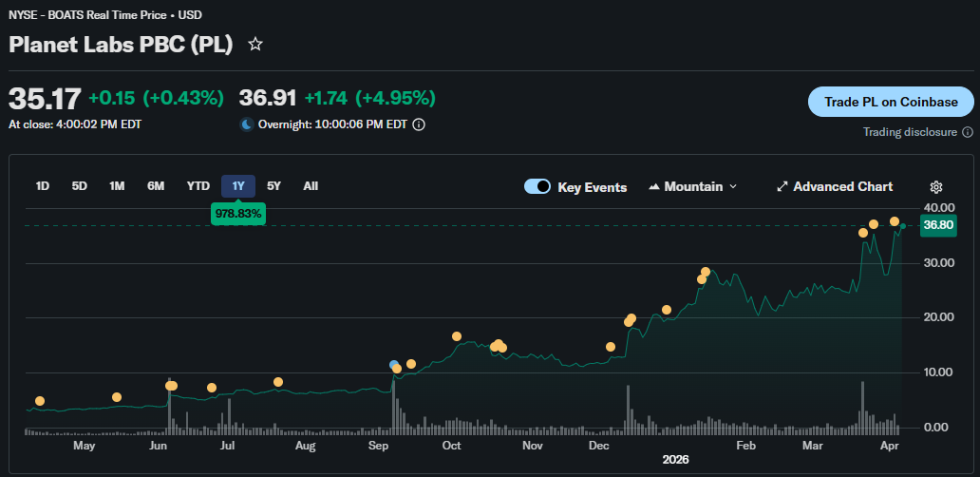
Task: Click the At close 4:00:02 PM EDT text
Action: (x=75, y=124)
